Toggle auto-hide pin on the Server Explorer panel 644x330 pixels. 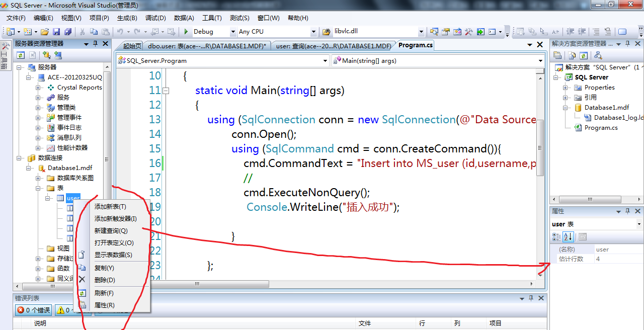coord(95,44)
